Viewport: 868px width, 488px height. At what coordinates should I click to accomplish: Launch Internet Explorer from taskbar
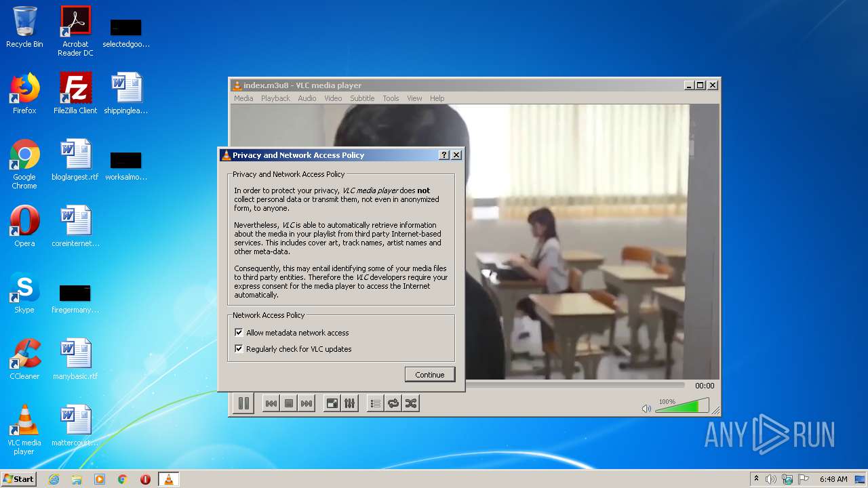54,479
